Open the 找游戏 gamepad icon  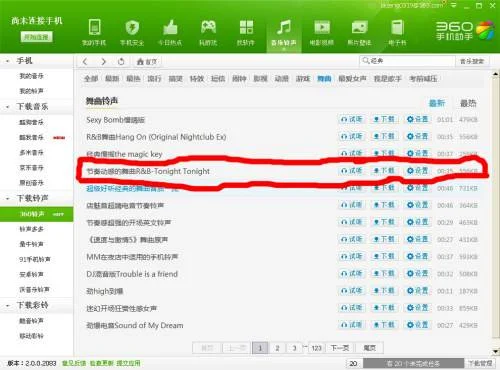point(208,32)
